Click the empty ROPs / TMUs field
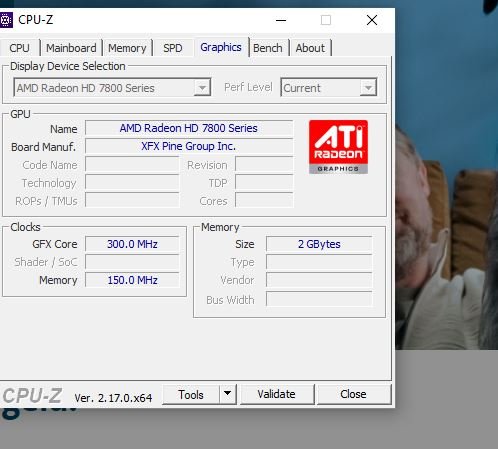The width and height of the screenshot is (498, 449). click(x=132, y=201)
